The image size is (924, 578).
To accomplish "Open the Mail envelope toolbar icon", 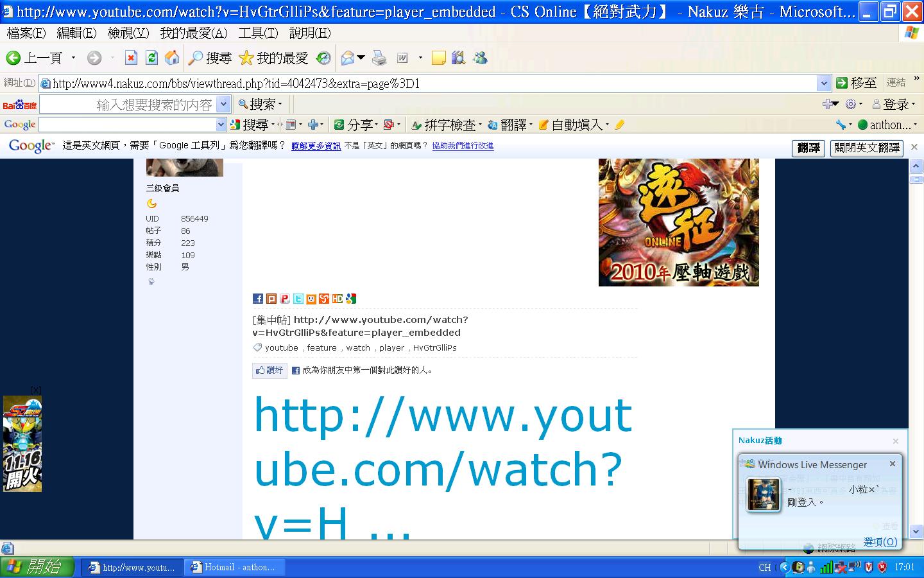I will [x=348, y=58].
